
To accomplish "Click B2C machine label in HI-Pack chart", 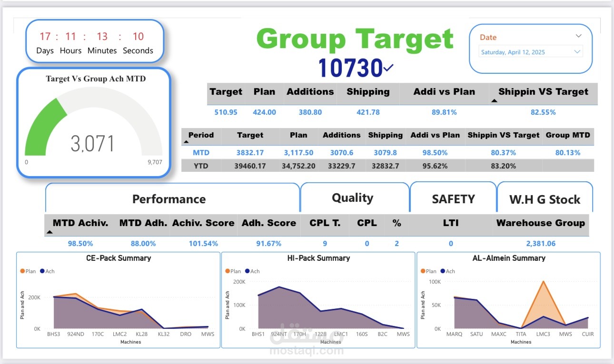I will (x=383, y=334).
